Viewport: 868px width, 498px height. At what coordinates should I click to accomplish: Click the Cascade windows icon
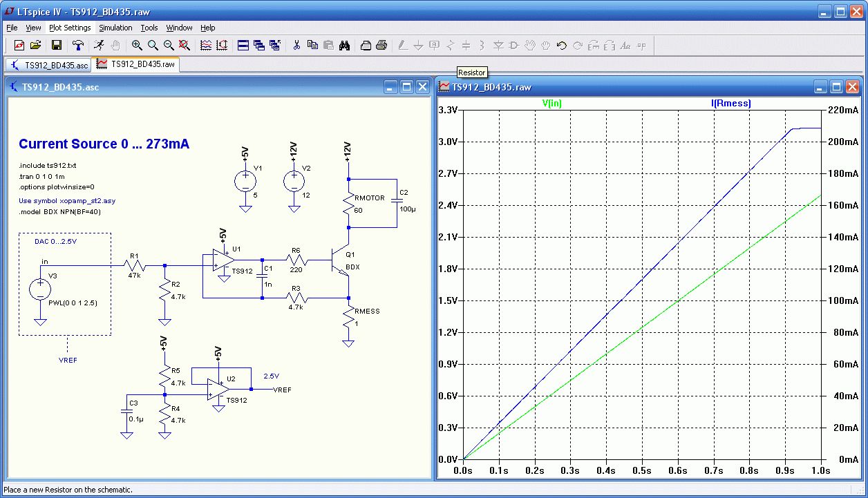point(259,46)
